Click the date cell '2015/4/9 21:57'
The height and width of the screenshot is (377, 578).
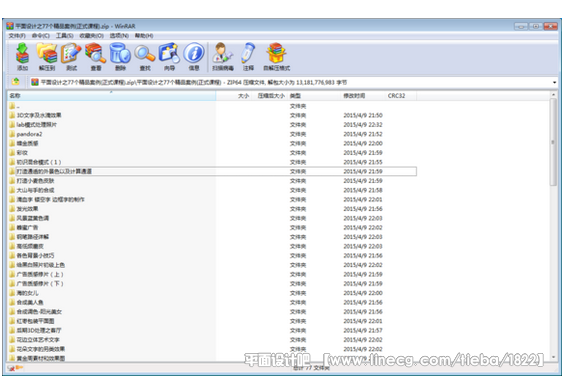coord(363,331)
